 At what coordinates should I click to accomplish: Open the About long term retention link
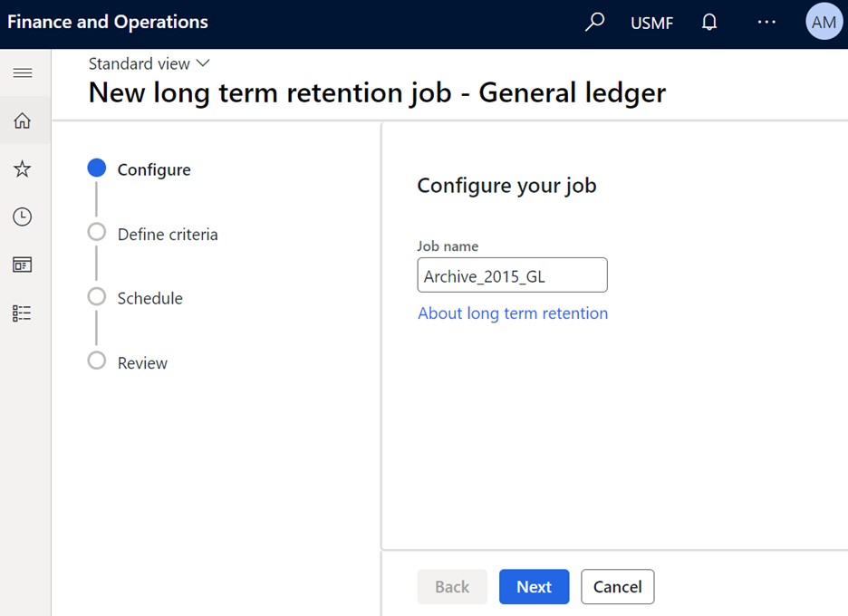point(513,313)
